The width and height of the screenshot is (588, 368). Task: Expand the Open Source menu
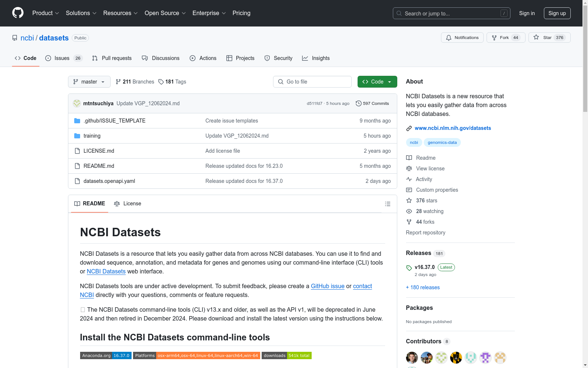pyautogui.click(x=165, y=13)
